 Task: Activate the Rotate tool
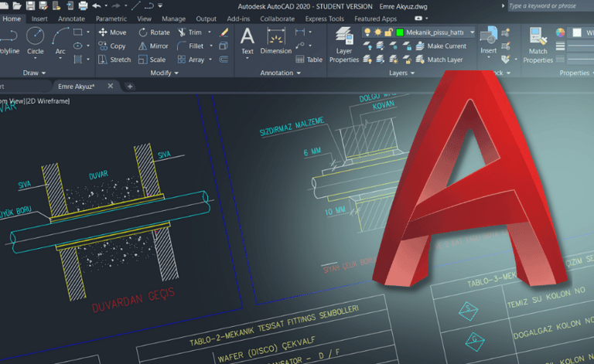(x=154, y=32)
